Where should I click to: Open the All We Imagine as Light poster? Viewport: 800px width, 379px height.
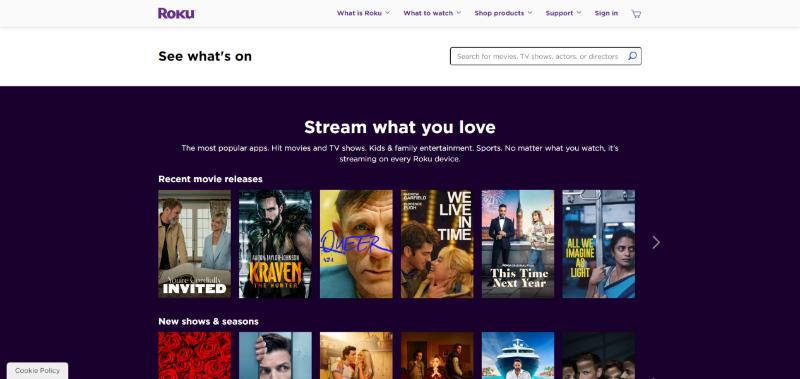pos(598,244)
